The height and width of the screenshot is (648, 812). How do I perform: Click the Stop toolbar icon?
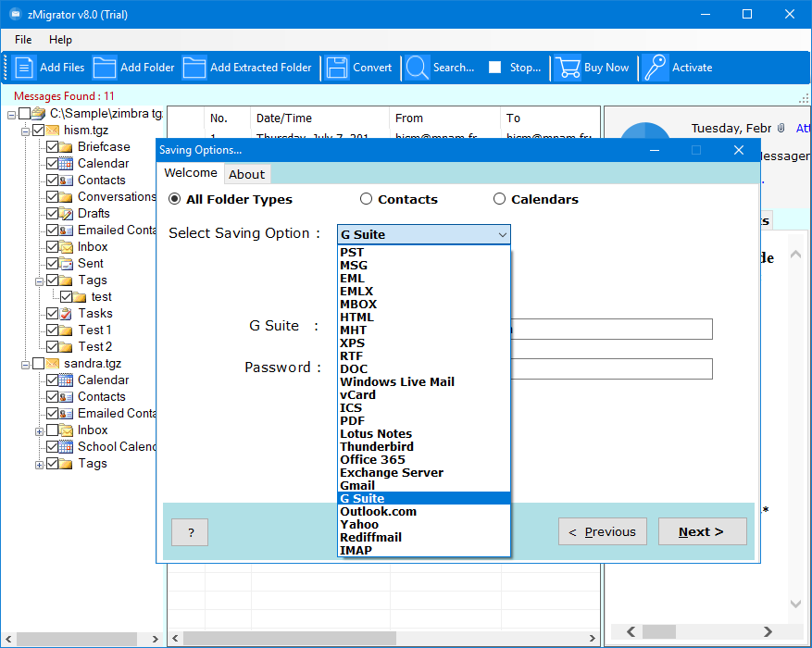click(495, 68)
